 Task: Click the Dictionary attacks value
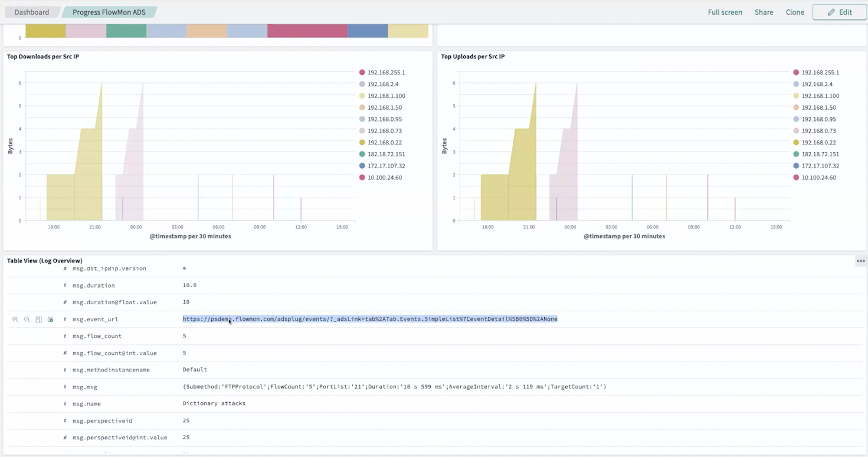tap(214, 404)
